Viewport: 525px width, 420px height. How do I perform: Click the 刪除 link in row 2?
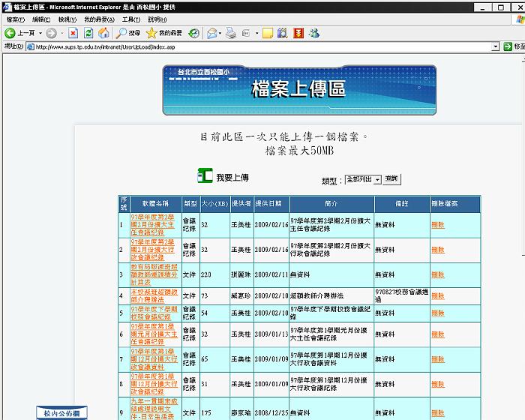click(437, 250)
